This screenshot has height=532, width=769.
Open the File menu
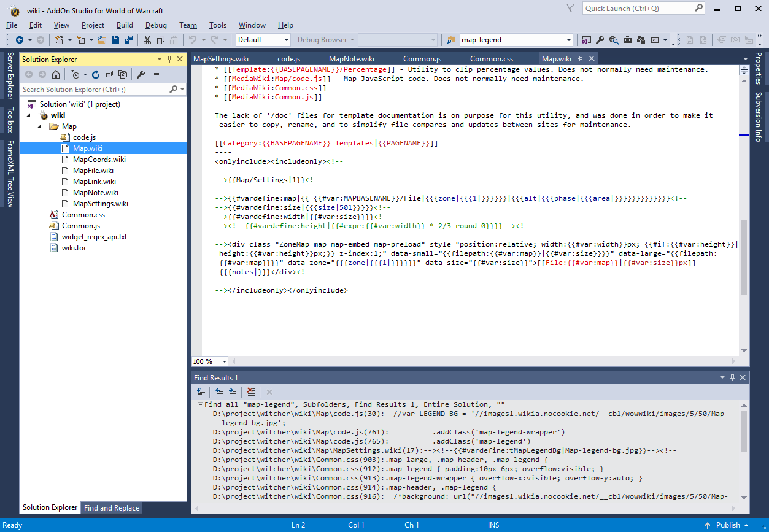click(x=12, y=25)
